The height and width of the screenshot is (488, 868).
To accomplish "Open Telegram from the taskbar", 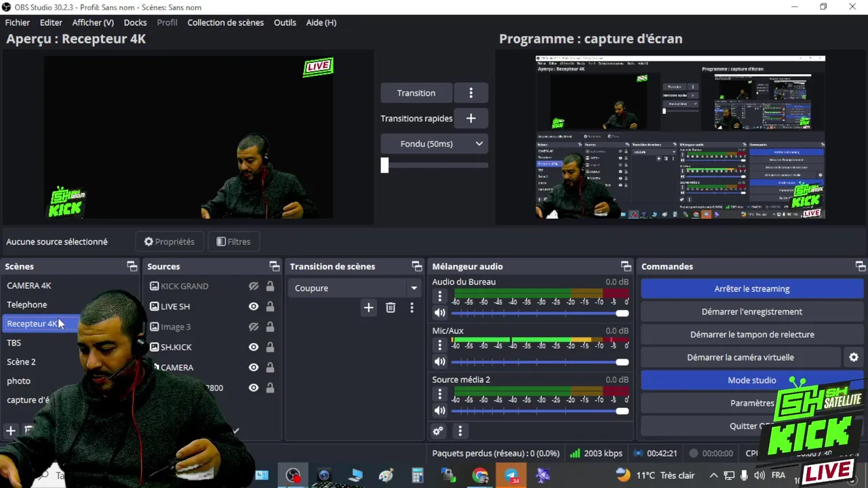I will tap(511, 476).
